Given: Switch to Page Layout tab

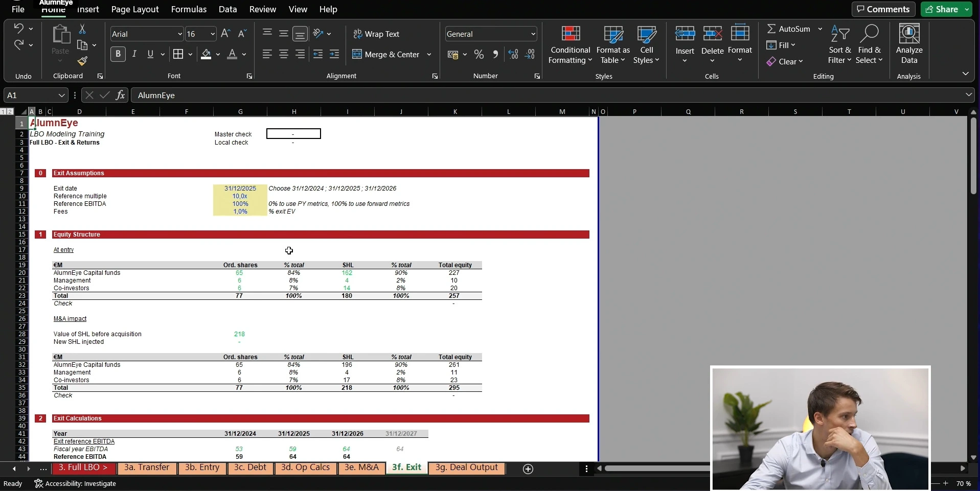Looking at the screenshot, I should click(135, 9).
